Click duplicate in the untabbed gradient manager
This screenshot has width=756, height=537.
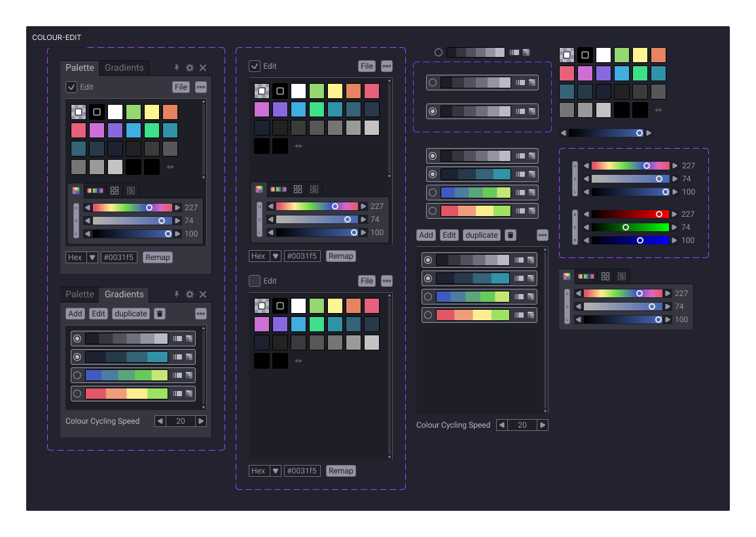click(482, 235)
